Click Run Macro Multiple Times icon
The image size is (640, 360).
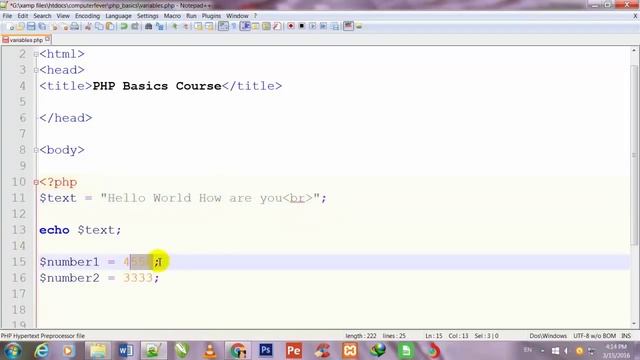(x=323, y=27)
